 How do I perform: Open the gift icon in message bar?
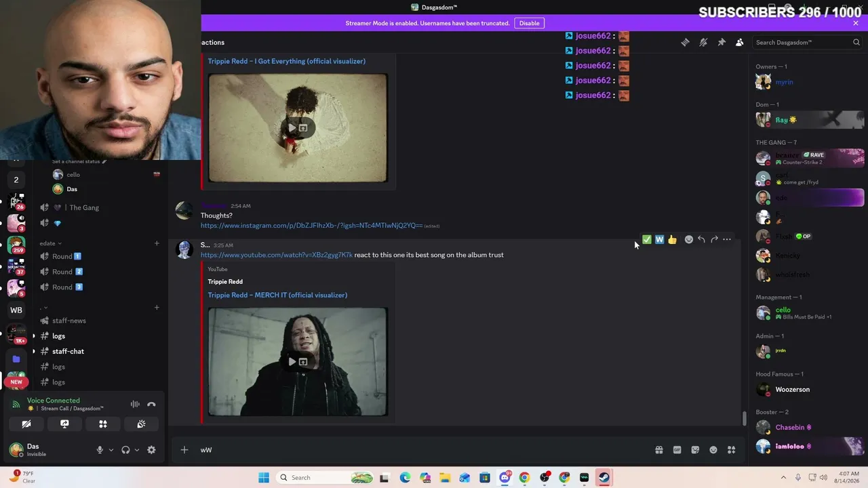point(658,449)
